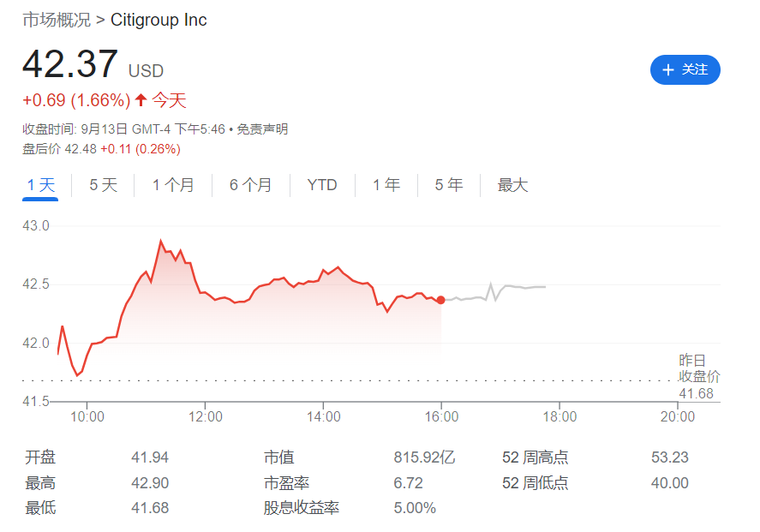Switch to the 5 天 tab
The width and height of the screenshot is (760, 532).
[x=103, y=185]
